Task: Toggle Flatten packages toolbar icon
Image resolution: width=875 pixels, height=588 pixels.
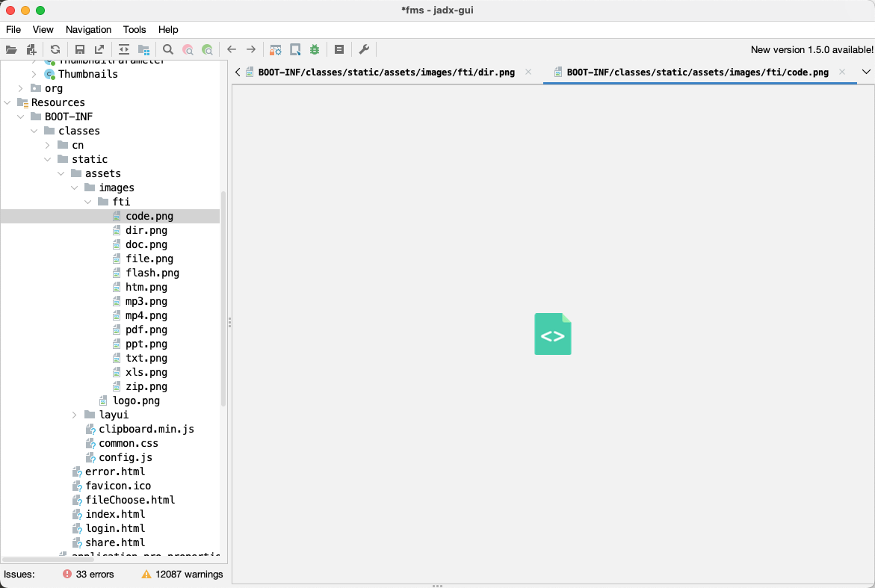Action: click(x=143, y=49)
